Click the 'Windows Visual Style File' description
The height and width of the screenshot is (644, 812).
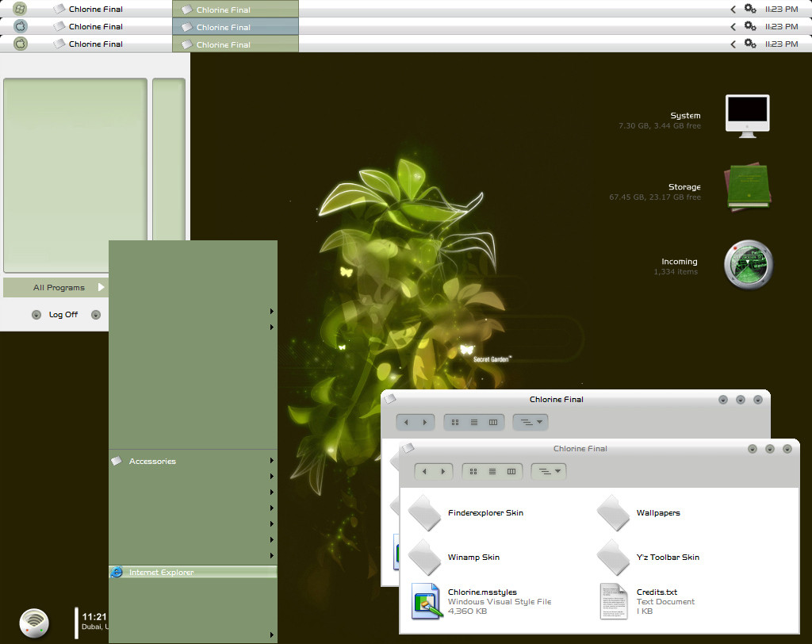(500, 602)
